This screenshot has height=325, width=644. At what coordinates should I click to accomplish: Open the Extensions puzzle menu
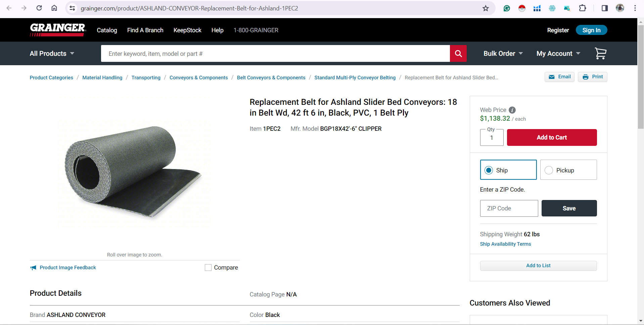583,8
